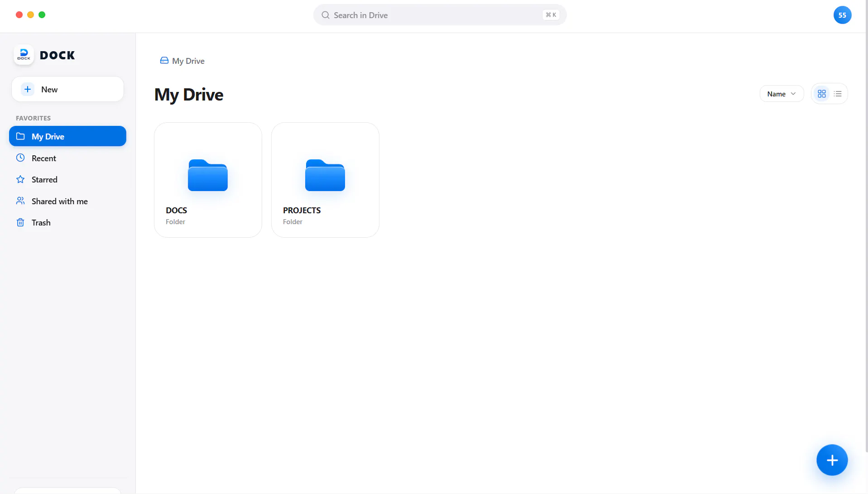Click the Recent clock icon
The image size is (868, 494).
20,158
